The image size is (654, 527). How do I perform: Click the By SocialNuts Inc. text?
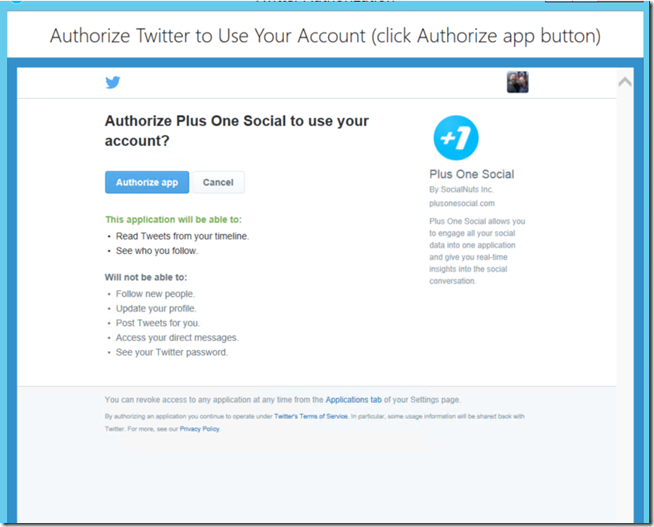461,189
